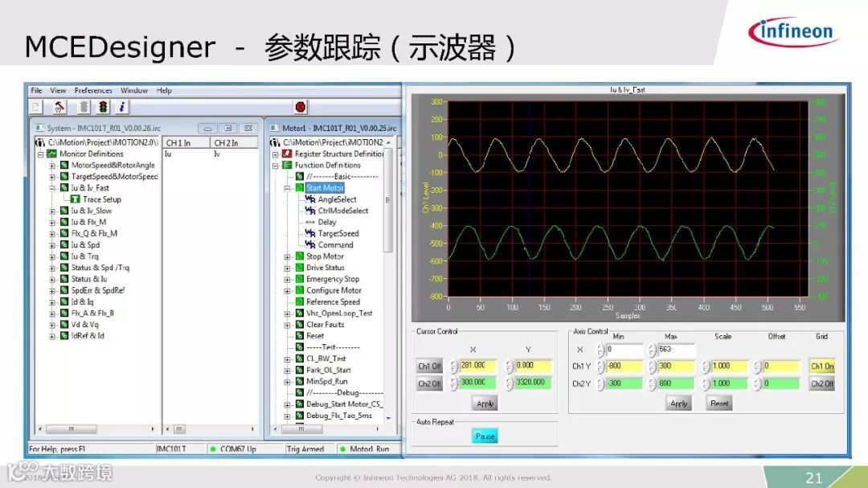The width and height of the screenshot is (868, 488).
Task: Open the Preferences menu
Action: pos(93,90)
